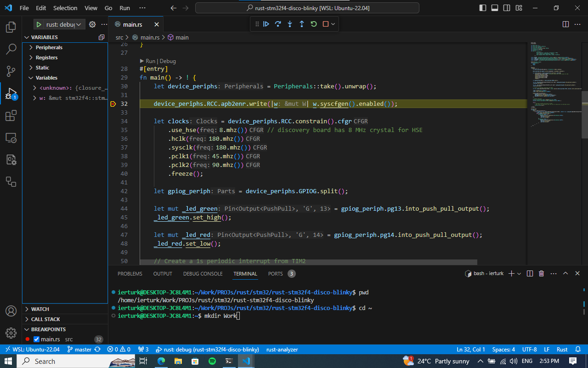Image resolution: width=588 pixels, height=368 pixels.
Task: Click the command center search box
Action: pos(307,8)
